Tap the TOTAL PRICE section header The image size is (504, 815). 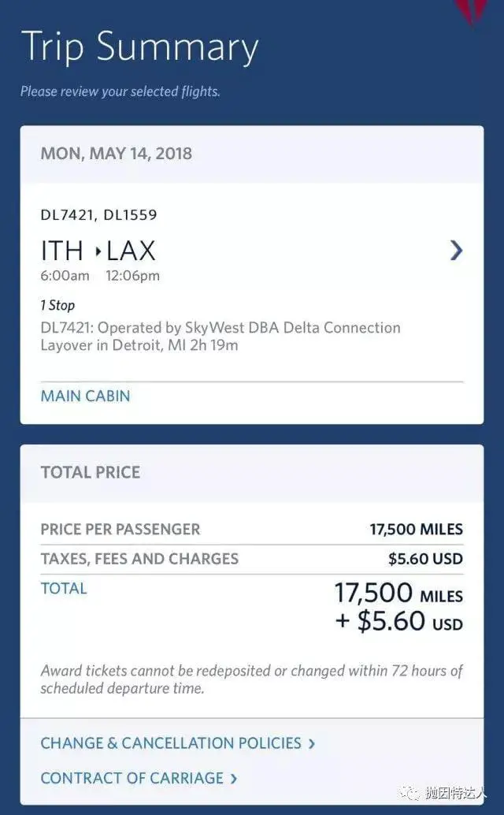point(91,472)
